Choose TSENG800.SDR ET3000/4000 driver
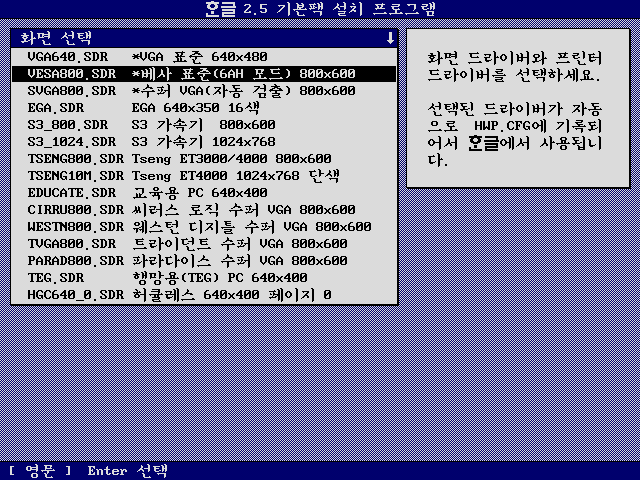The height and width of the screenshot is (480, 640). click(x=204, y=159)
